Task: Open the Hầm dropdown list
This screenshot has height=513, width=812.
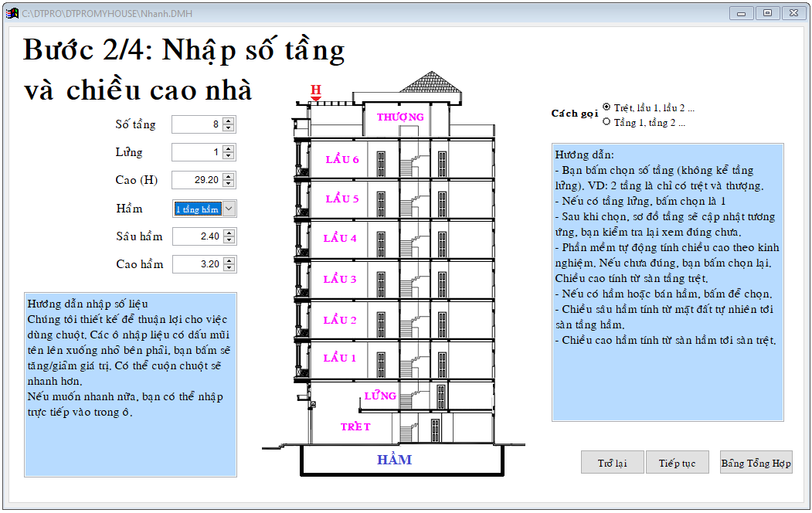Action: [x=229, y=209]
